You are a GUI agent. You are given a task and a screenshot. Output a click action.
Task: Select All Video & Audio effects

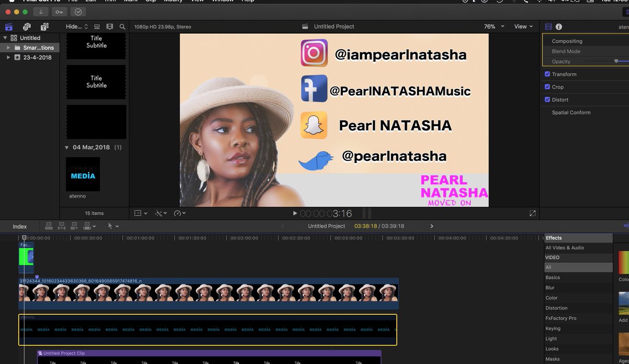tap(565, 248)
